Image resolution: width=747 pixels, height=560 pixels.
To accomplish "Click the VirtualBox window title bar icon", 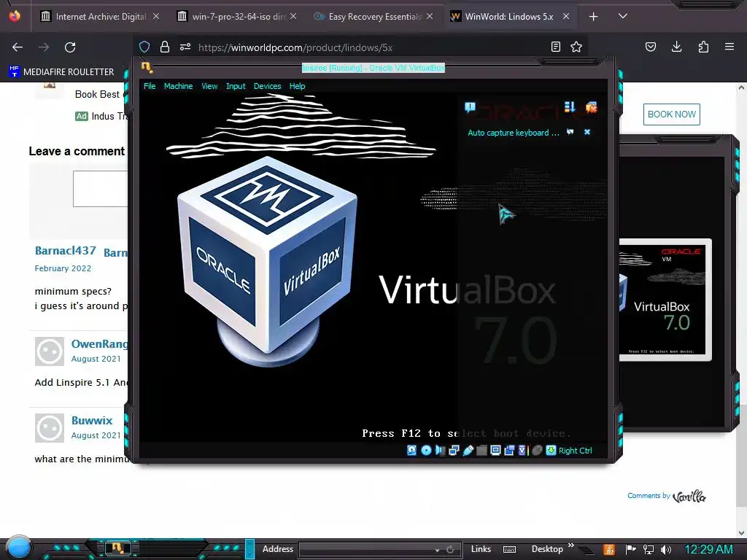I will tap(147, 68).
